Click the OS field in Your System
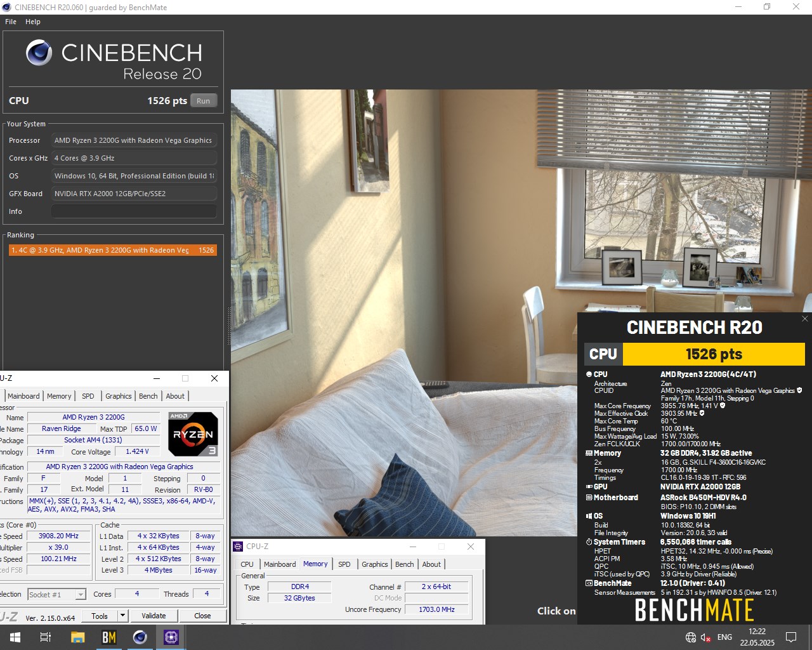The width and height of the screenshot is (812, 650). (134, 176)
